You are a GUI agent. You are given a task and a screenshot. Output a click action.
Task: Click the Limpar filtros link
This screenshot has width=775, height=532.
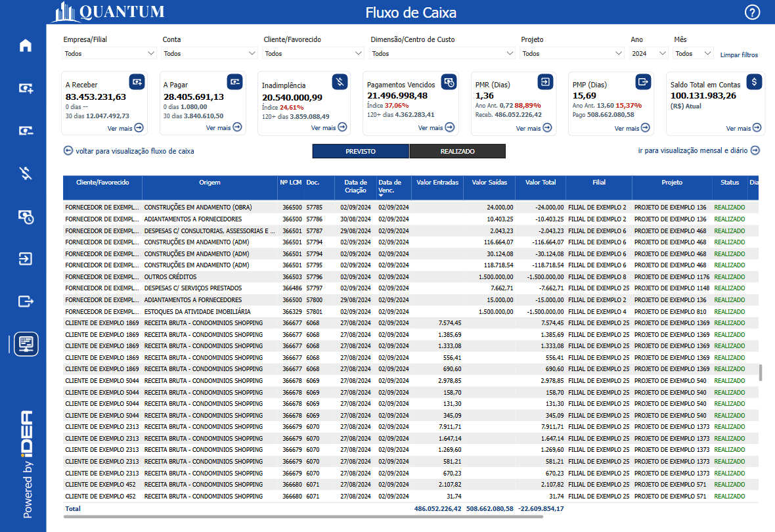click(x=739, y=55)
